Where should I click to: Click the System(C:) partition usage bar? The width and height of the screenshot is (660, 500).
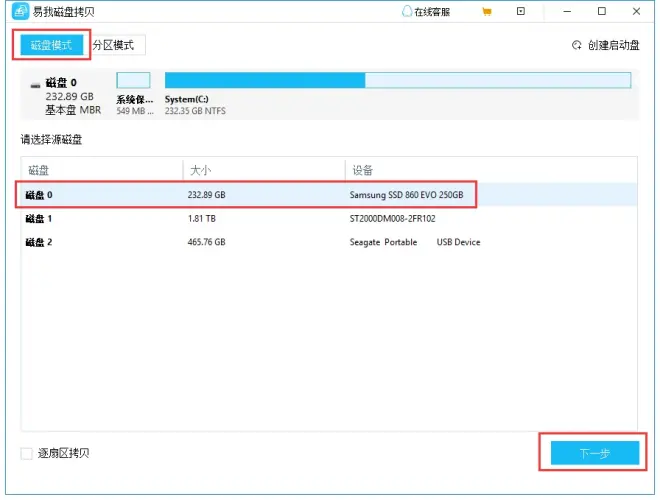click(x=398, y=80)
